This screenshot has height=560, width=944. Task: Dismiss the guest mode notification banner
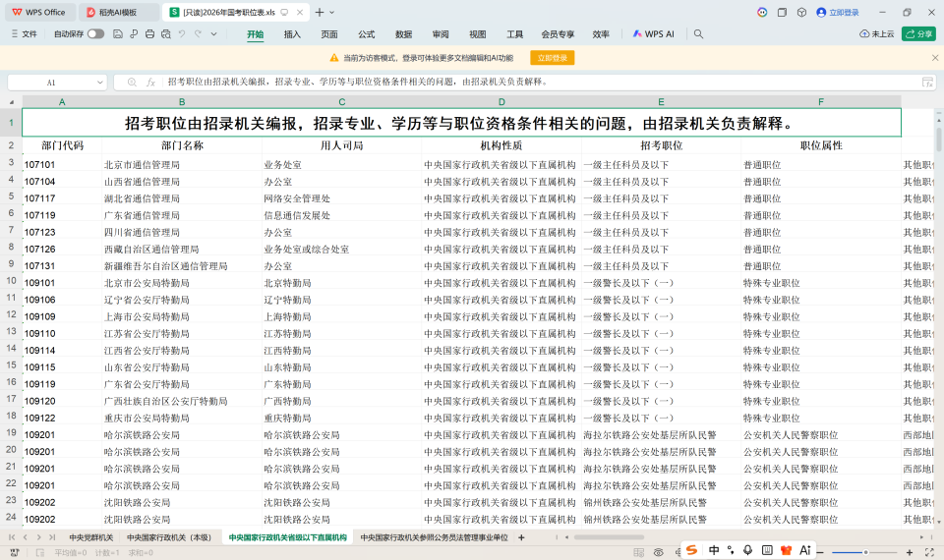[934, 58]
